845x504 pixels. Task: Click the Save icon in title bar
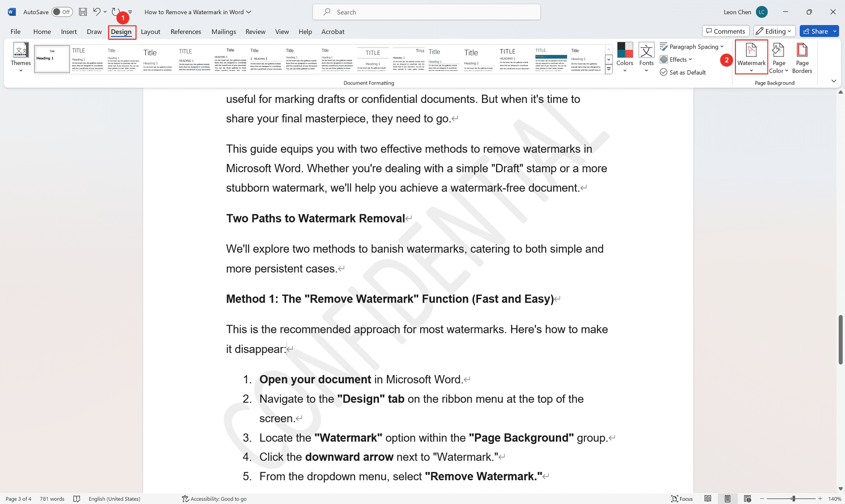(x=83, y=12)
